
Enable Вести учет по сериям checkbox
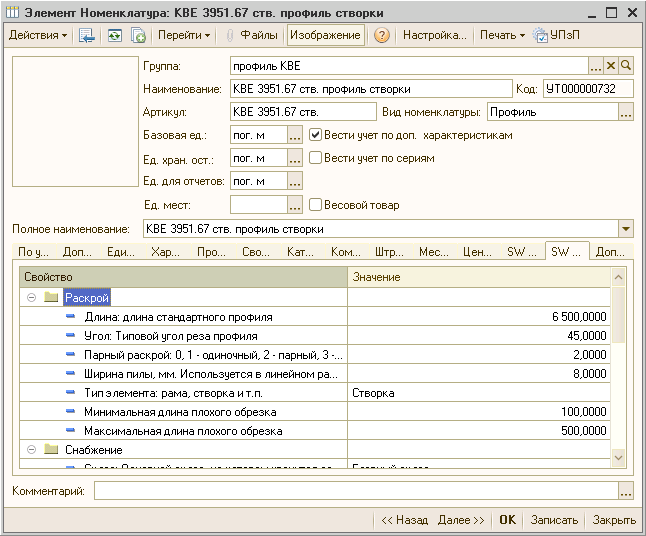tap(315, 158)
